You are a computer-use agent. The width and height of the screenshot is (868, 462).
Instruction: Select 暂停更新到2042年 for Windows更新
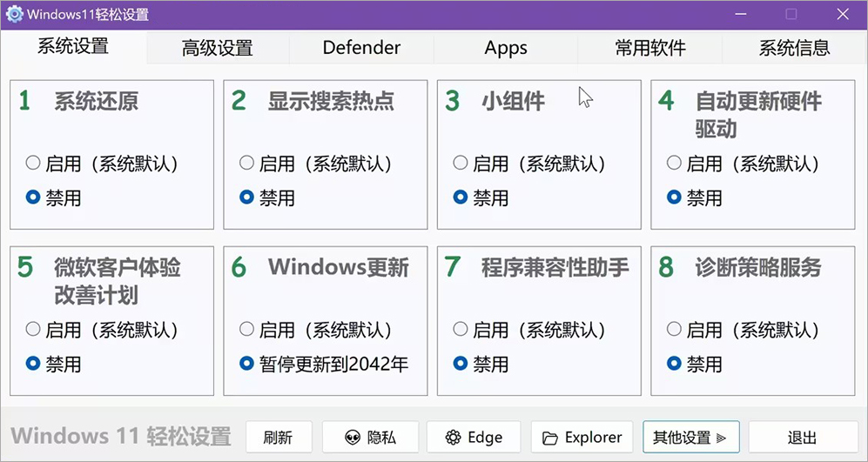(247, 364)
